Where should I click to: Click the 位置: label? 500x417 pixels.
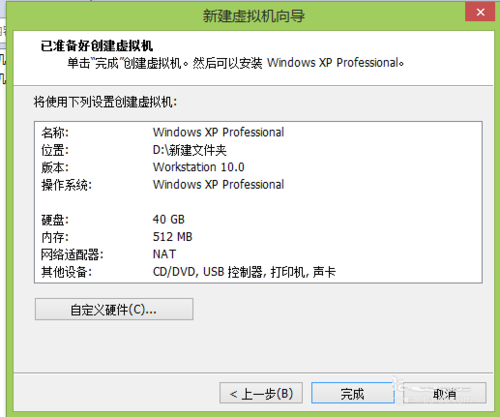tap(55, 150)
